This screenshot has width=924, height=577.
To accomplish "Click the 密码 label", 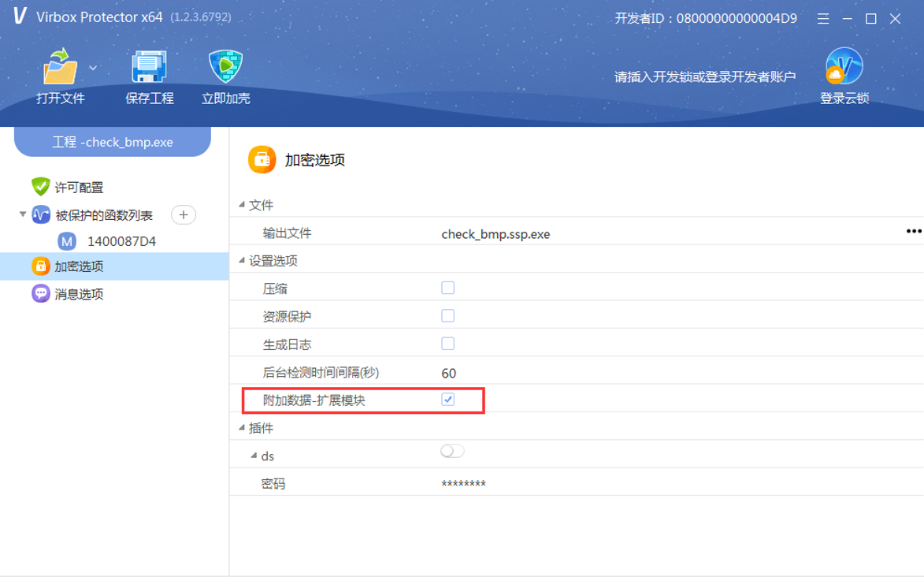I will [273, 484].
